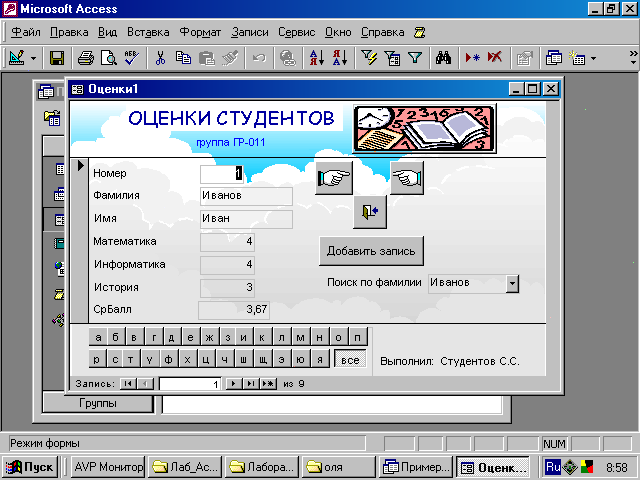Click the New Record toolbar icon
The width and height of the screenshot is (640, 480).
pyautogui.click(x=472, y=58)
